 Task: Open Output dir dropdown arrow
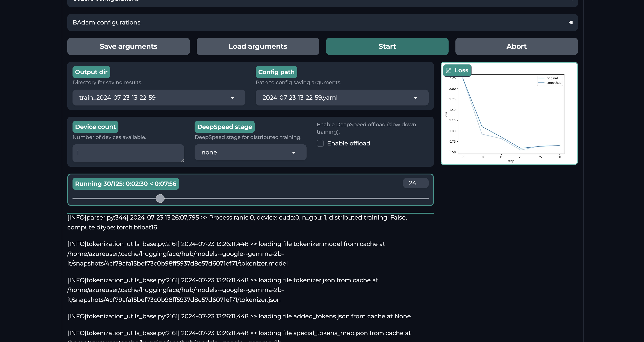(x=232, y=98)
